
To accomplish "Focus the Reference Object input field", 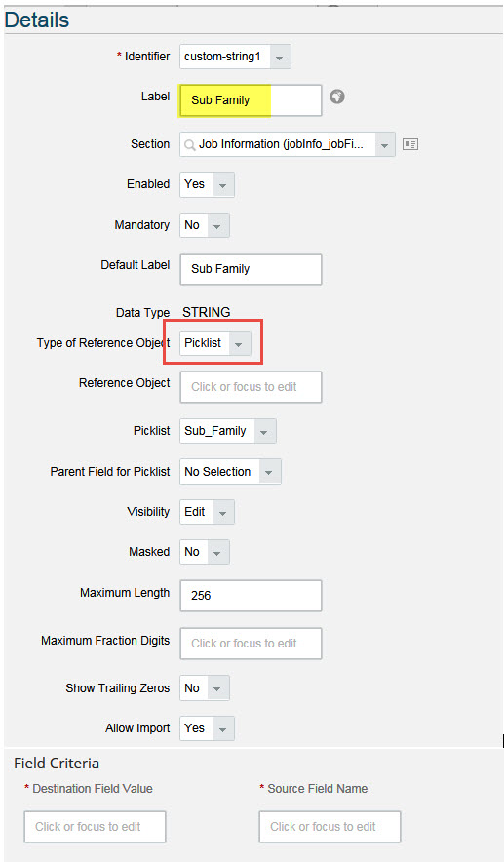I will point(251,387).
